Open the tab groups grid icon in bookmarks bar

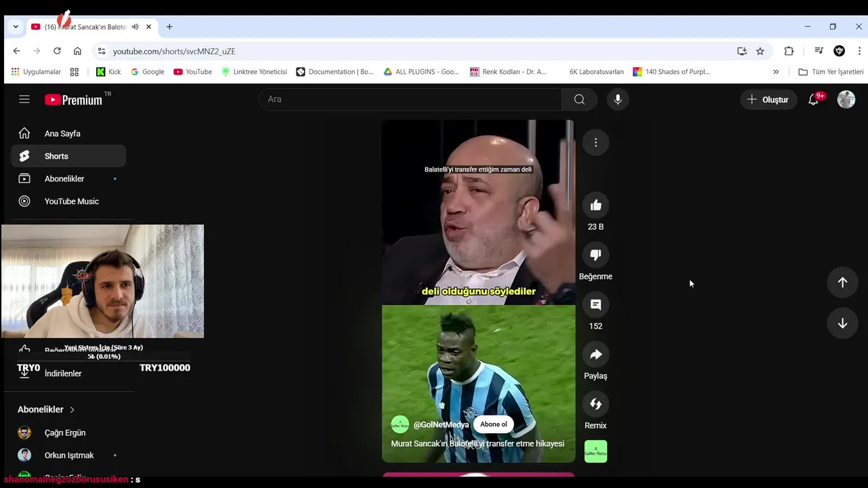[x=75, y=72]
